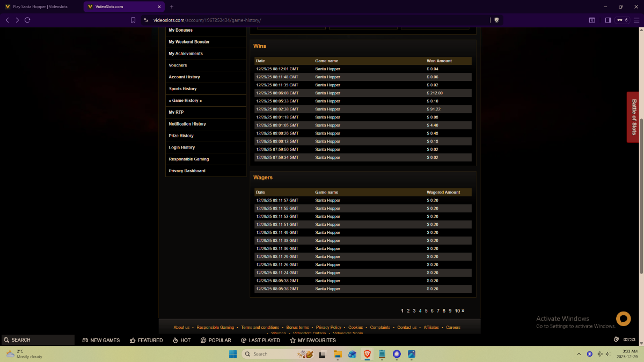Click the Brave Shields icon in address bar
Screen dimensions: 644x362
[x=496, y=20]
